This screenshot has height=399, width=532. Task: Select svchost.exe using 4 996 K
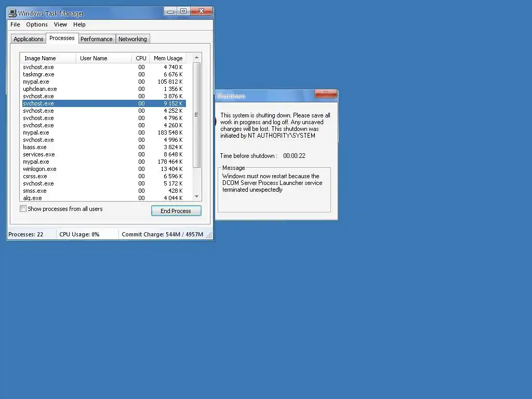click(104, 140)
